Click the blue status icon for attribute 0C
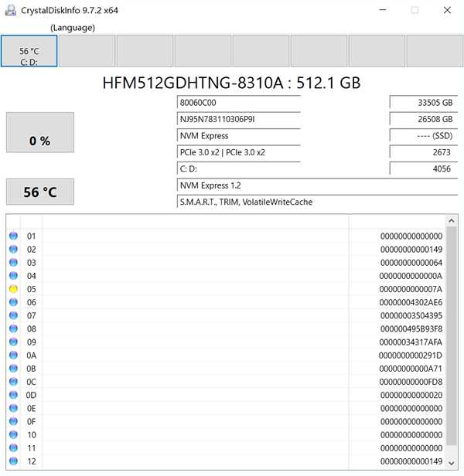Viewport: 464px width, 476px height. pos(13,382)
